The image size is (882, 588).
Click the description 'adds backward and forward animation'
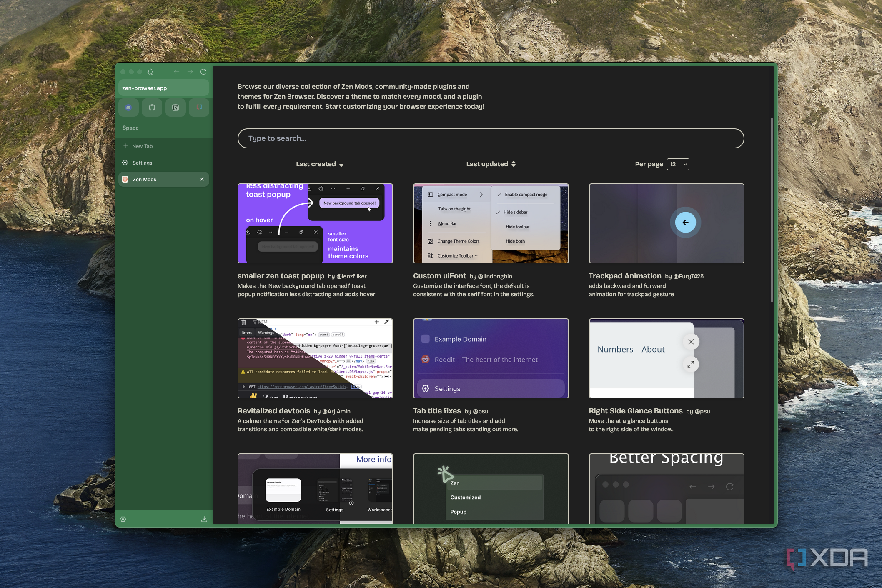coord(631,290)
